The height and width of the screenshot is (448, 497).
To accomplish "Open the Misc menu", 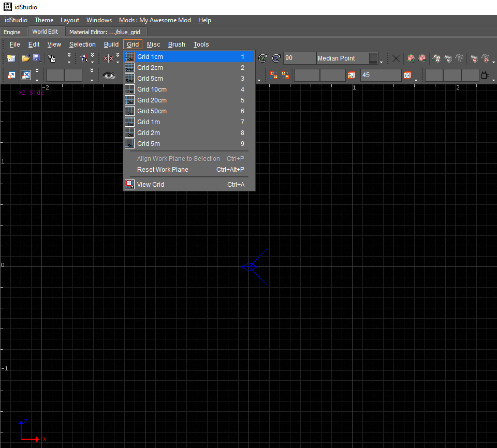I will pos(153,44).
